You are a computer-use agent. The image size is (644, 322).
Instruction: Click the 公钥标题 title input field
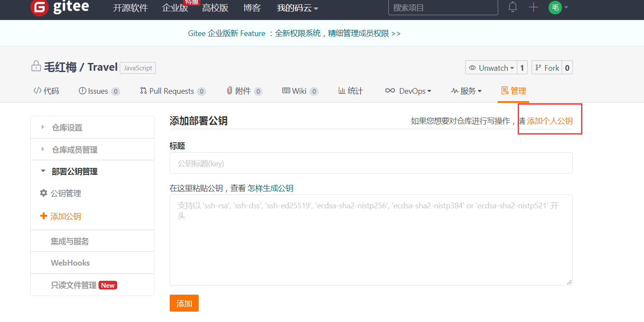(371, 163)
